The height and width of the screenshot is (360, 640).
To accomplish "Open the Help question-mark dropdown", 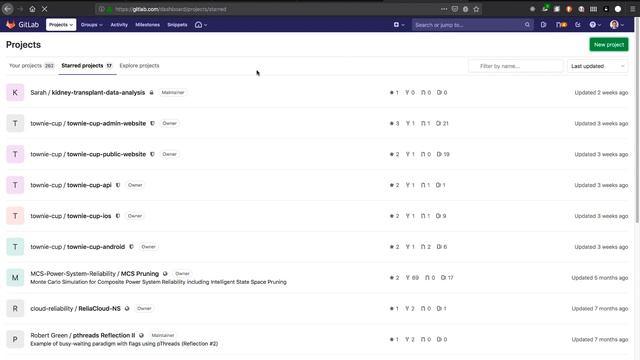I will click(595, 25).
